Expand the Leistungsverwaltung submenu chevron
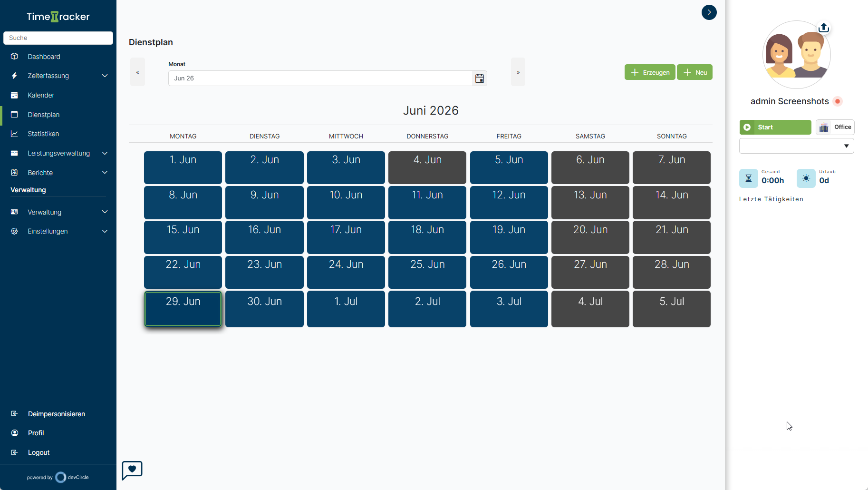The width and height of the screenshot is (868, 490). 105,153
